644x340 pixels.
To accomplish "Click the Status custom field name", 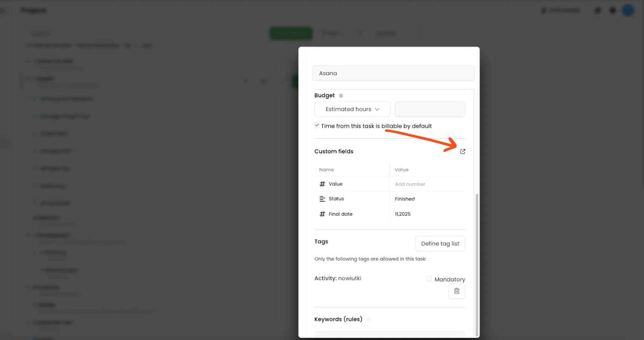I will coord(336,199).
